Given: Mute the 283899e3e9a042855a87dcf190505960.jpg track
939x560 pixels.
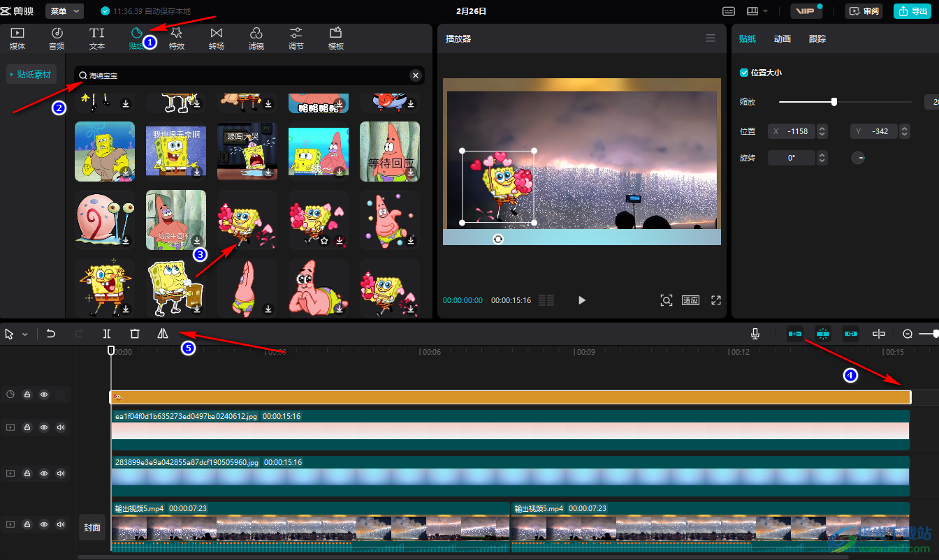Looking at the screenshot, I should tap(61, 473).
